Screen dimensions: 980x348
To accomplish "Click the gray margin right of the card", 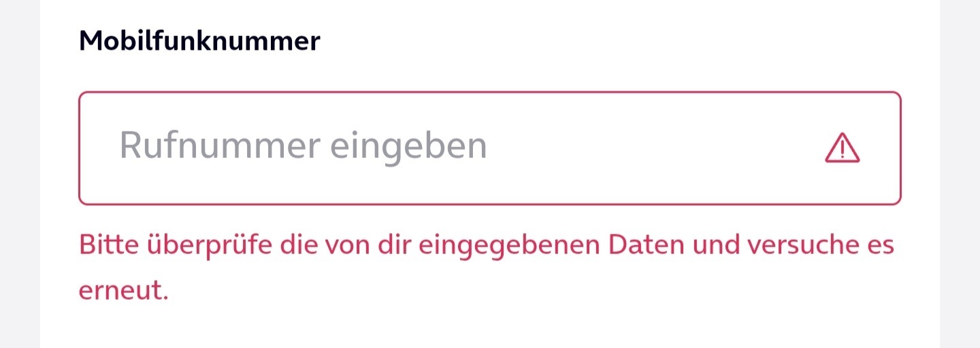I will pos(960,174).
